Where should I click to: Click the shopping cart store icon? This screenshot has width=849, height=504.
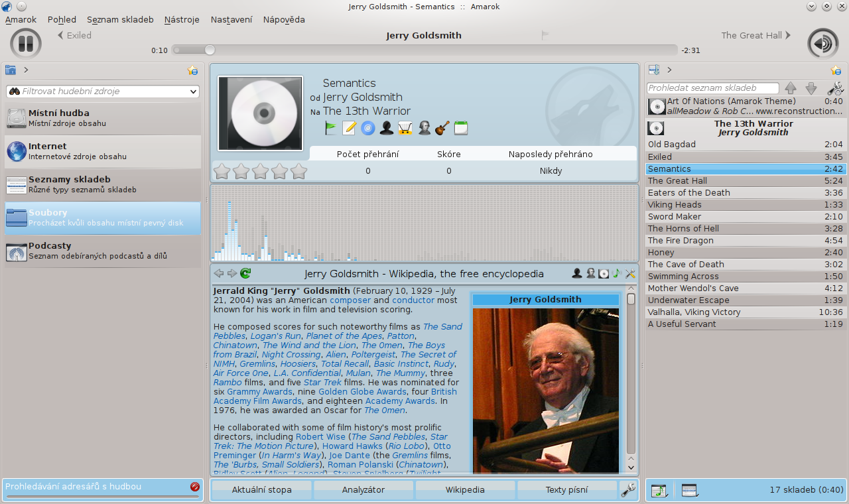coord(405,128)
